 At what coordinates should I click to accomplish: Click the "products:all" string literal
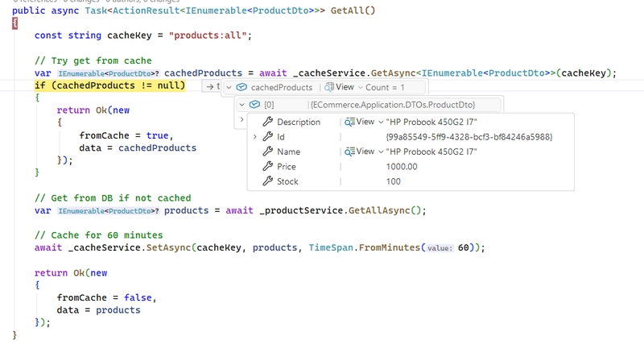(x=208, y=35)
